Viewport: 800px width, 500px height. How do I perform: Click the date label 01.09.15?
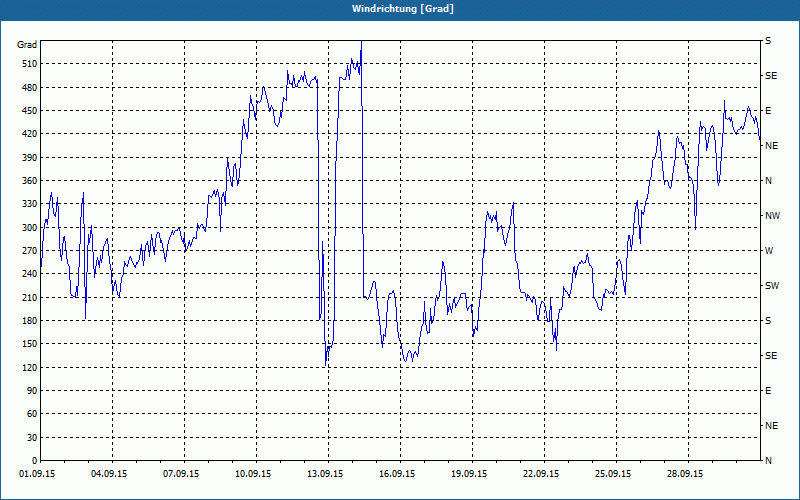pos(37,474)
